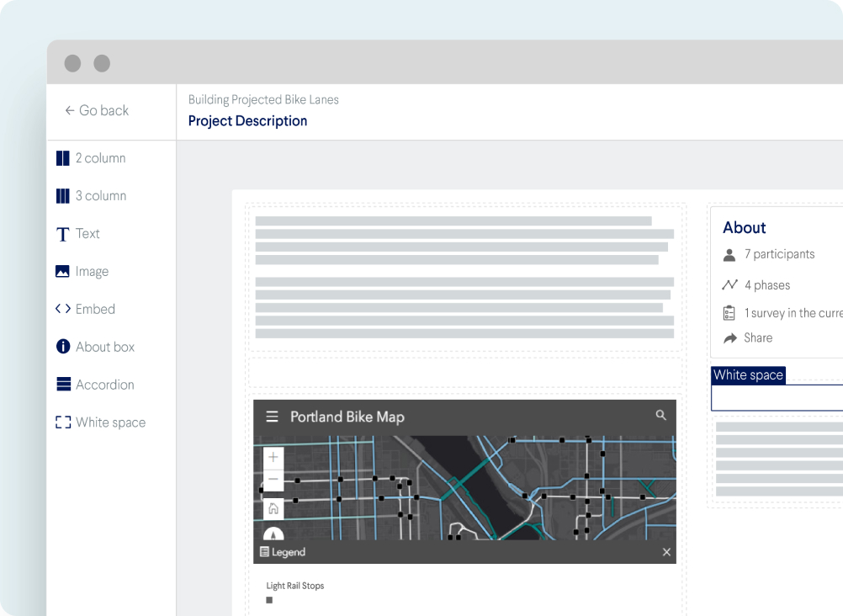Open the Portland Bike Map hamburger menu

coord(272,417)
